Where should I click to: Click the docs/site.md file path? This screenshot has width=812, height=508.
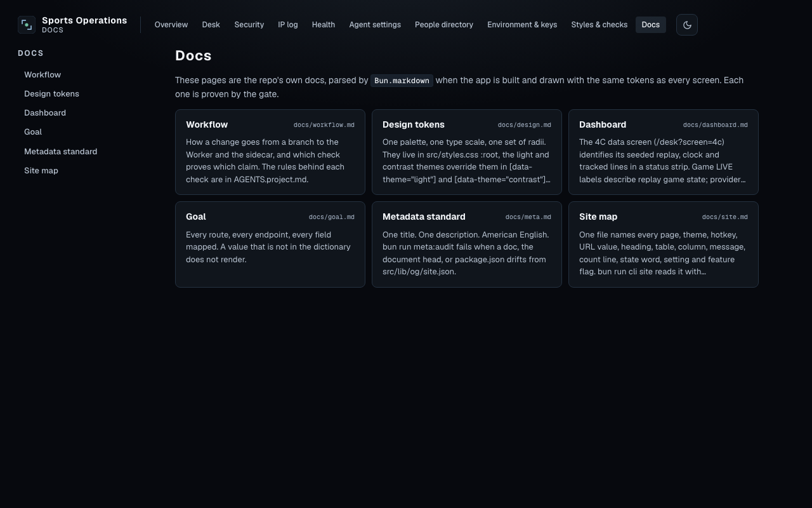coord(725,217)
